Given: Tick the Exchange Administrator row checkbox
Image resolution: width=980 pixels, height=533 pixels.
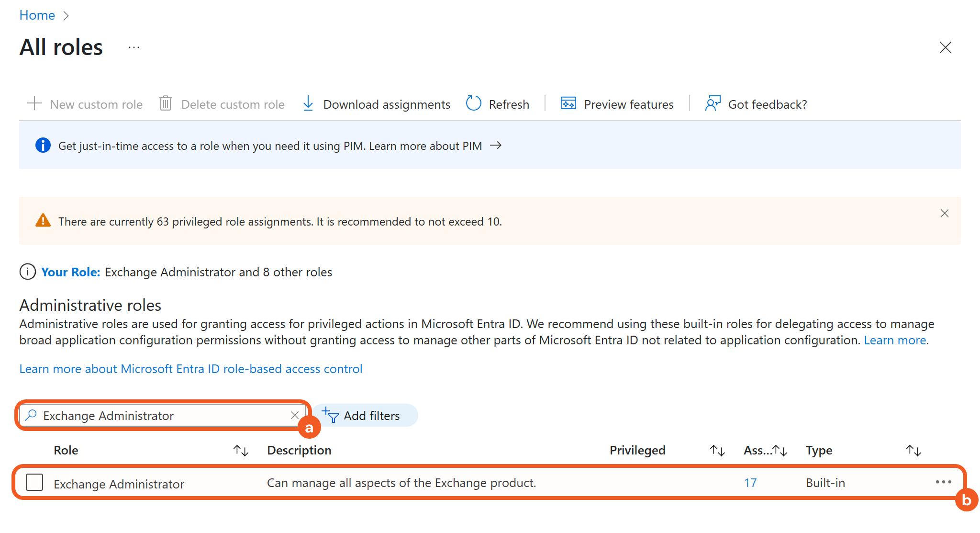Looking at the screenshot, I should (x=34, y=482).
